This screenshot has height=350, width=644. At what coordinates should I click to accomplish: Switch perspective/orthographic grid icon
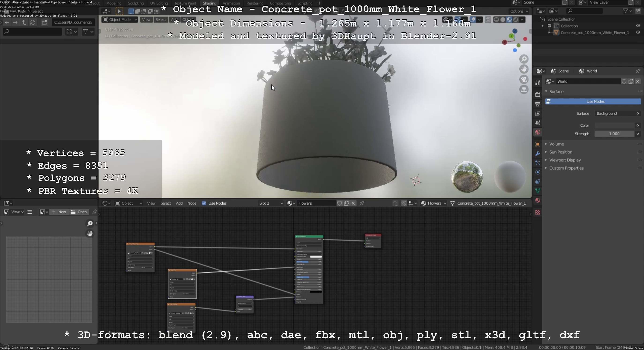(x=524, y=90)
